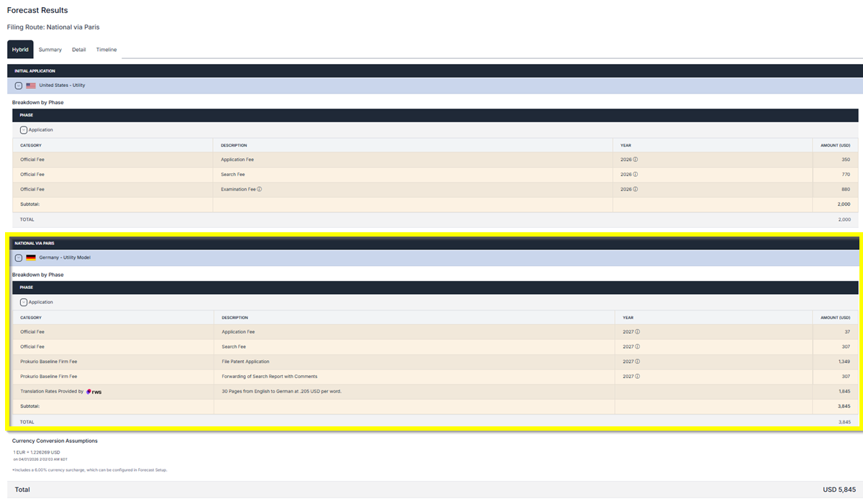
Task: Switch to the Summary tab
Action: [x=50, y=50]
